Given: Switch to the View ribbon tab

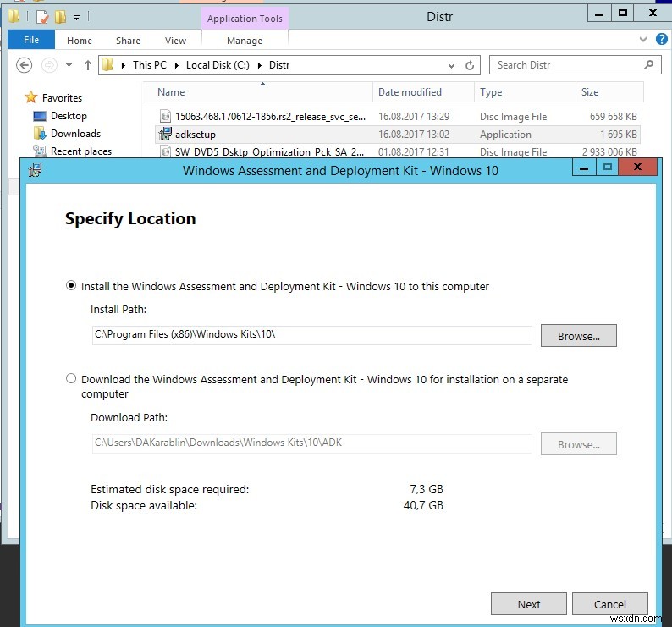Looking at the screenshot, I should click(175, 41).
